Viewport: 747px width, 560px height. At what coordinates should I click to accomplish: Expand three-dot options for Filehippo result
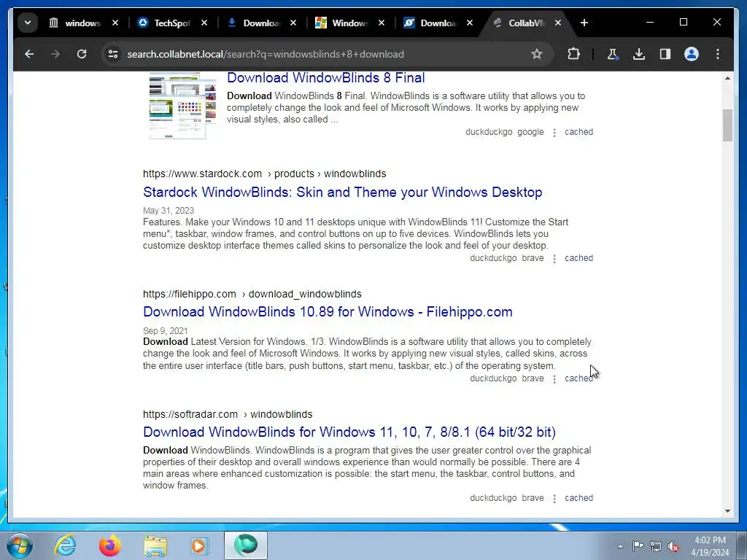pos(554,379)
